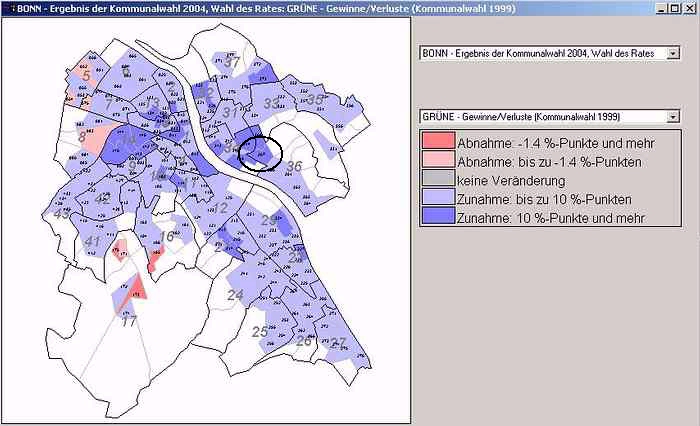Click district number 36 on the map
Screen dimensions: 700x426
pos(294,166)
